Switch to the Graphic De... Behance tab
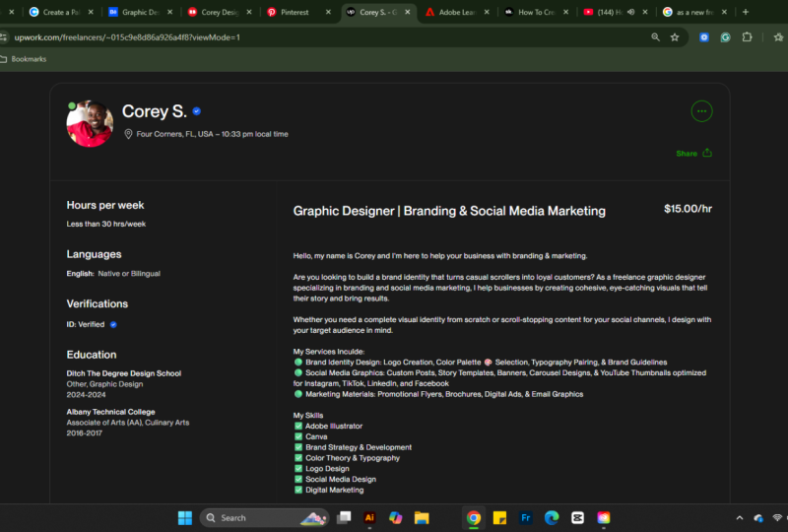The image size is (788, 532). (x=141, y=12)
